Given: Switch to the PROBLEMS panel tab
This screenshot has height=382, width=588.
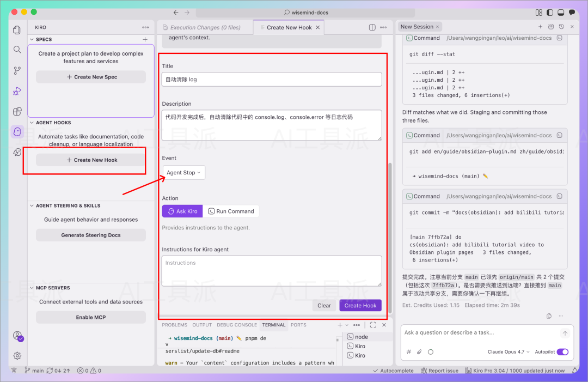Looking at the screenshot, I should [x=174, y=325].
